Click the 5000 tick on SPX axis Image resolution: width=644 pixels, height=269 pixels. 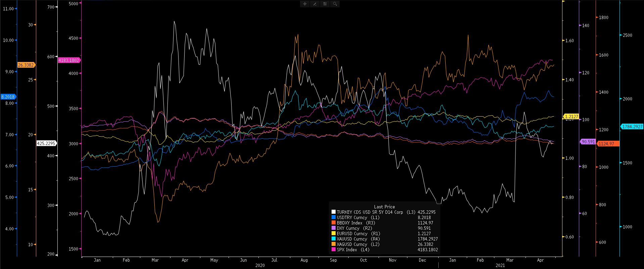click(73, 4)
